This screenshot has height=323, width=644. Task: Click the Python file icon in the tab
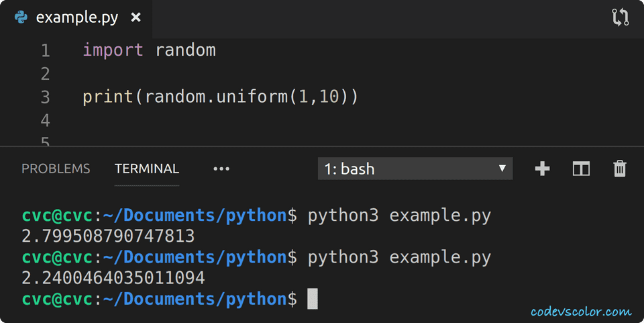coord(21,17)
